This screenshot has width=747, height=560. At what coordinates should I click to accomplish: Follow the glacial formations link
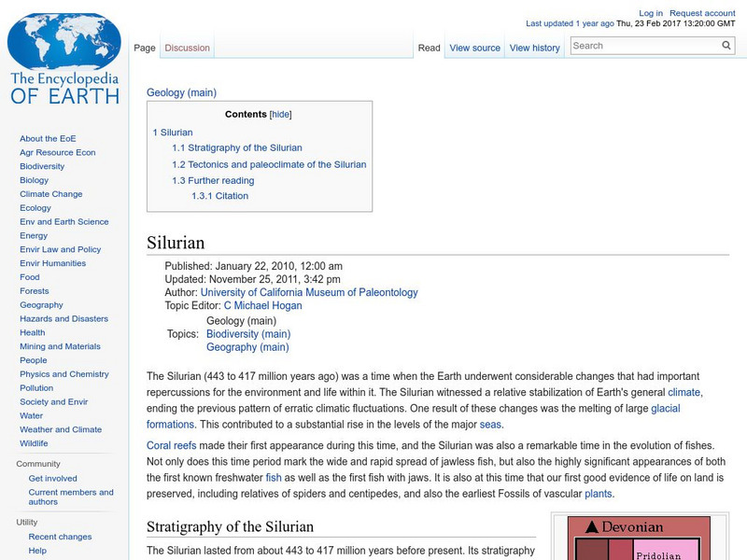tap(665, 409)
